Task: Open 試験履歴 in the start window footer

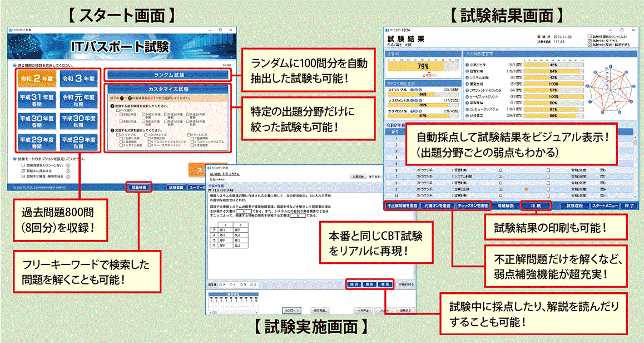Action: [x=177, y=187]
